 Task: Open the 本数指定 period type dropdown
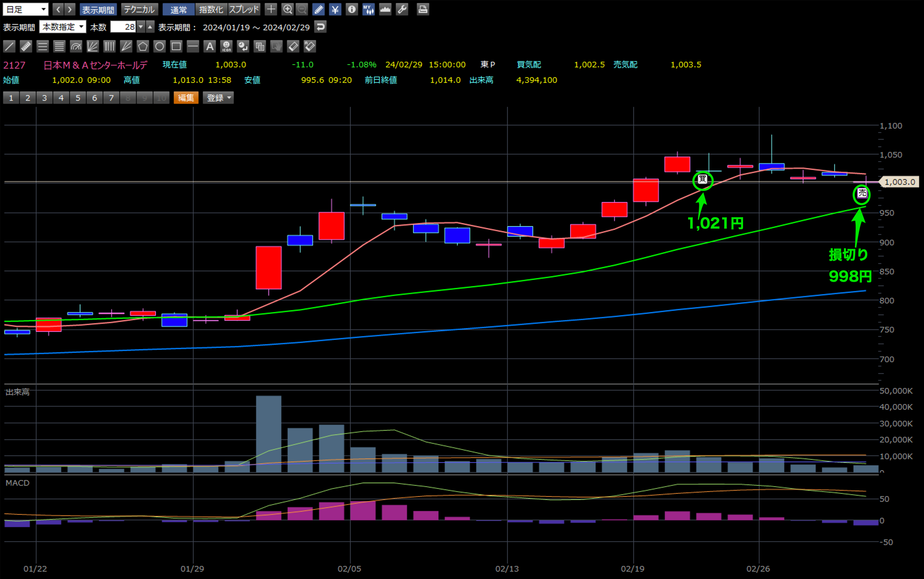62,27
